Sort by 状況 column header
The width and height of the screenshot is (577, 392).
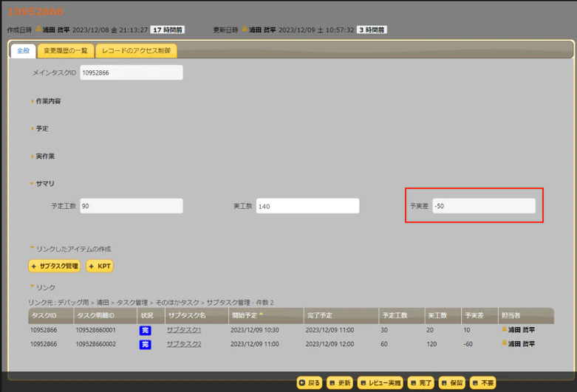151,315
